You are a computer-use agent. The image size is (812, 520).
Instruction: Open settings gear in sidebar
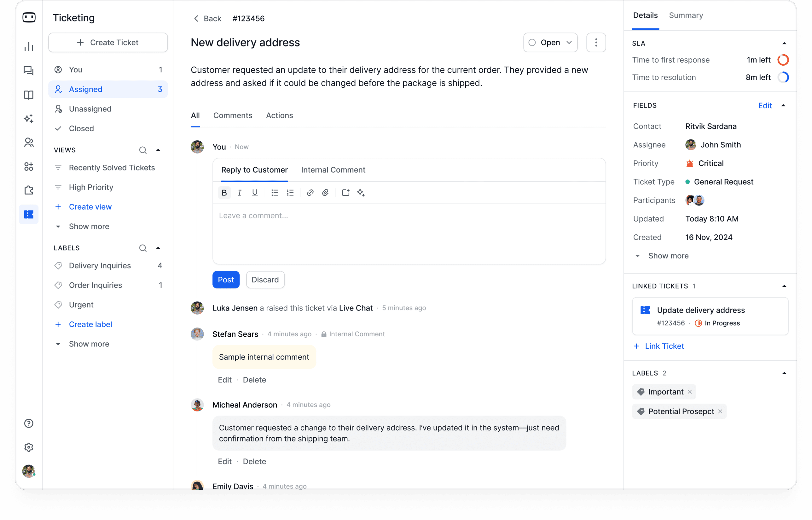click(29, 447)
